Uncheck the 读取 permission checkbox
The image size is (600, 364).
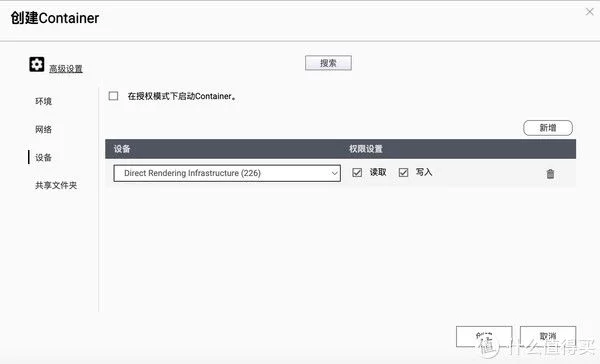point(357,173)
